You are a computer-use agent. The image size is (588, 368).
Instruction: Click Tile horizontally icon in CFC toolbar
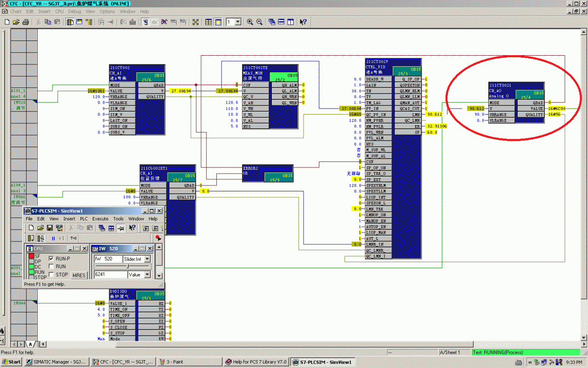(x=281, y=22)
